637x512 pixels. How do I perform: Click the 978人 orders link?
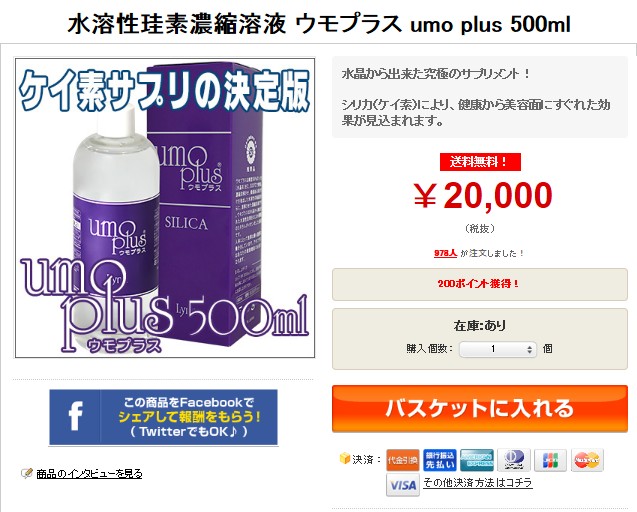pos(445,253)
